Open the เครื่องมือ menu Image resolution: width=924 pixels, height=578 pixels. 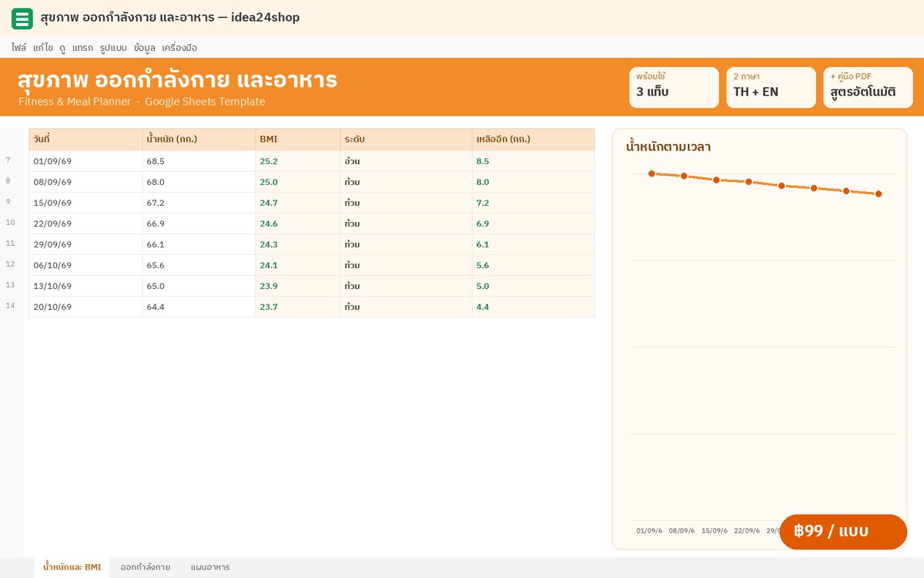(x=179, y=48)
